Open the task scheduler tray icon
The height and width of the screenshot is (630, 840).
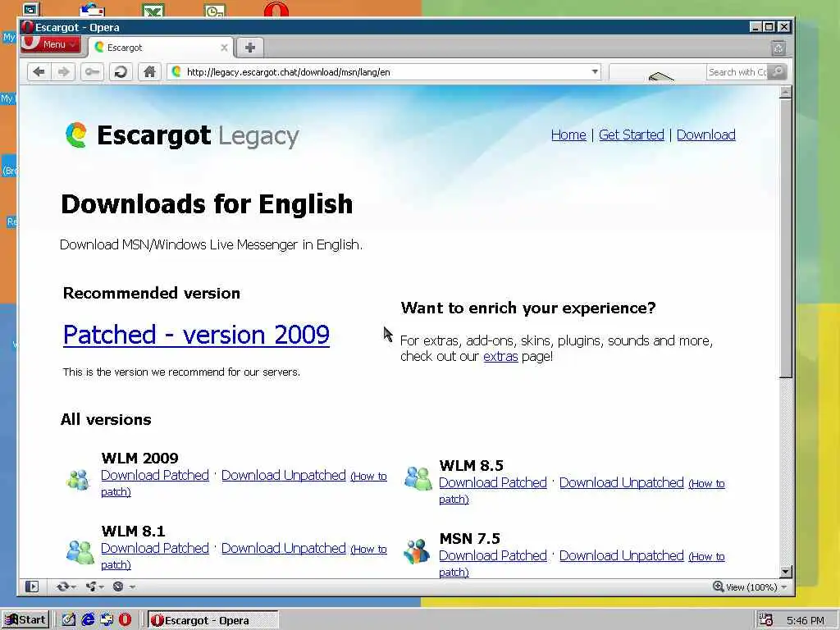coord(766,620)
